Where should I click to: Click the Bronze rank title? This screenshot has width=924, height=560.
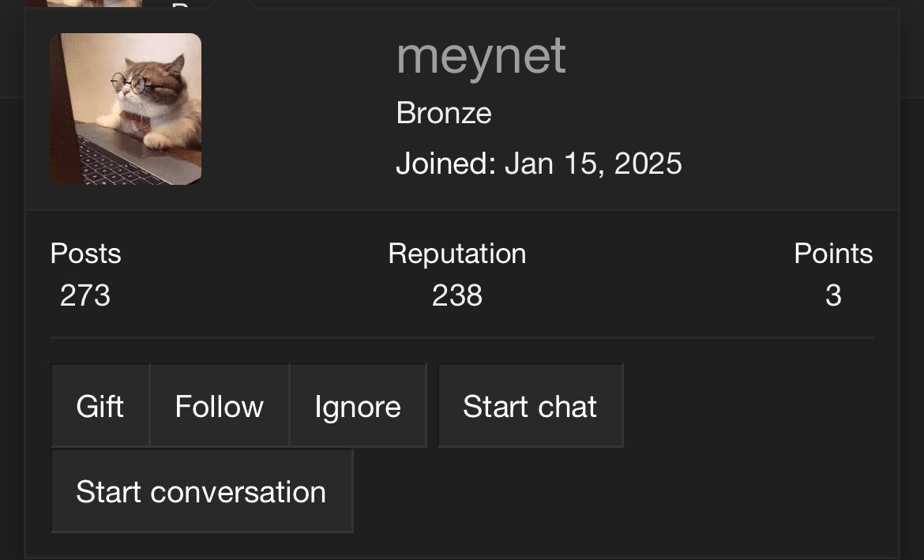coord(444,113)
